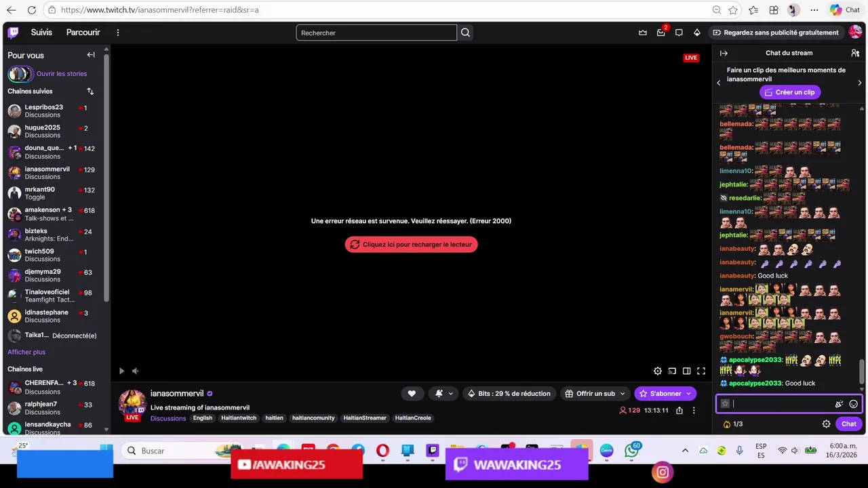Select the HaitianCreole tag
Image resolution: width=868 pixels, height=488 pixels.
coord(413,418)
